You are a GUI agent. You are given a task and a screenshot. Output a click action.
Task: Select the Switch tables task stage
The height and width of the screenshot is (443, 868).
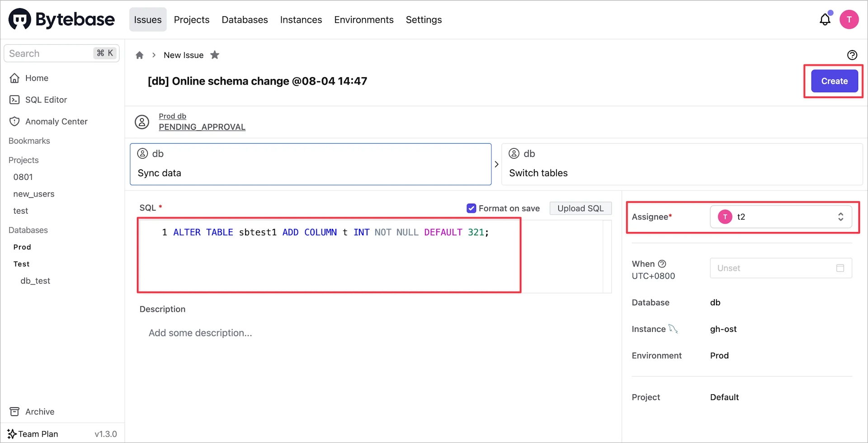pyautogui.click(x=681, y=164)
